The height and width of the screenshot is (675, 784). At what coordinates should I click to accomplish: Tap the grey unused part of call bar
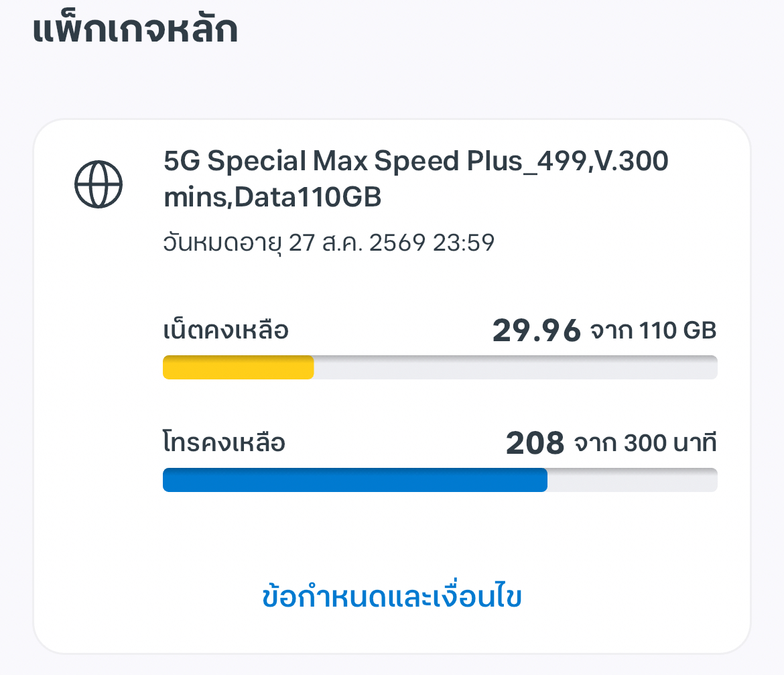coord(633,480)
